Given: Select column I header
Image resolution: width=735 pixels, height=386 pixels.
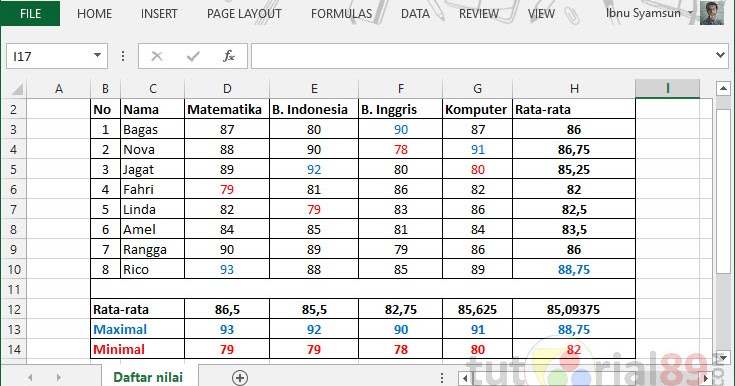Looking at the screenshot, I should [668, 88].
